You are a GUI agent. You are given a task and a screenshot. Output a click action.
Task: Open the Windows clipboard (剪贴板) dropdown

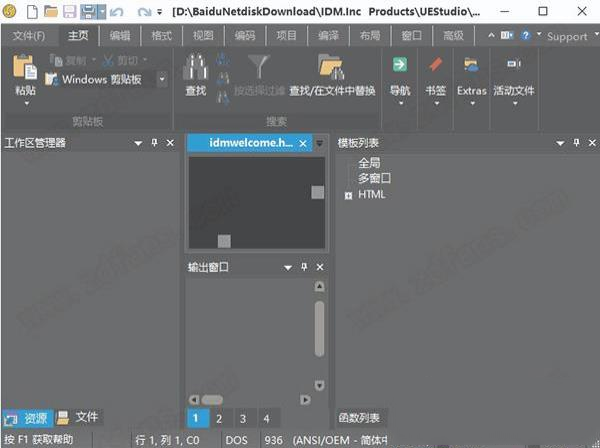coord(161,79)
